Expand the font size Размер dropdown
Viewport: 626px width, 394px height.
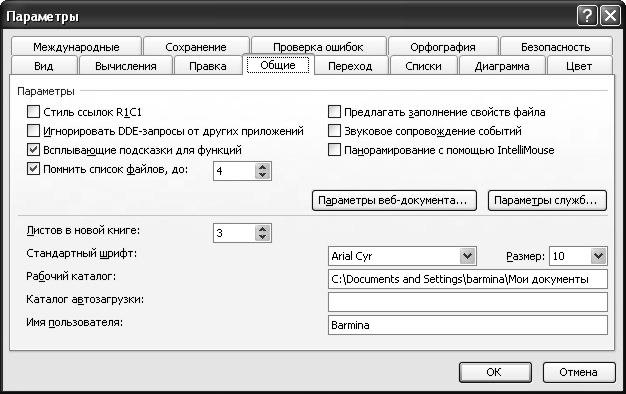pyautogui.click(x=598, y=256)
